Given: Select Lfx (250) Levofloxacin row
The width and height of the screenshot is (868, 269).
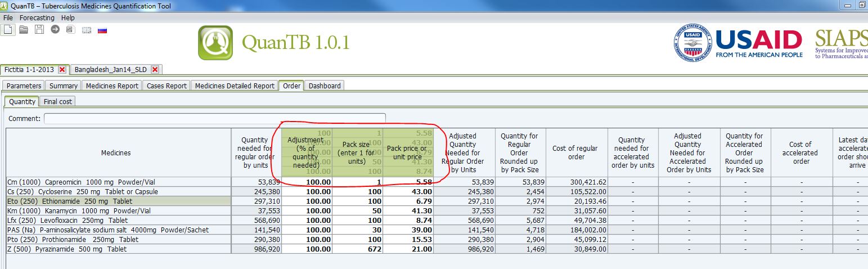Looking at the screenshot, I should (119, 220).
